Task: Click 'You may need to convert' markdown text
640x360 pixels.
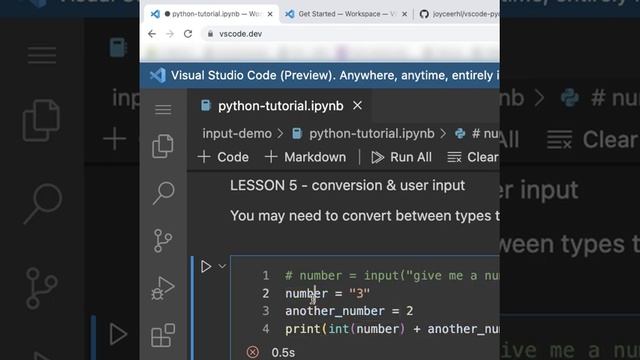Action: tap(364, 216)
